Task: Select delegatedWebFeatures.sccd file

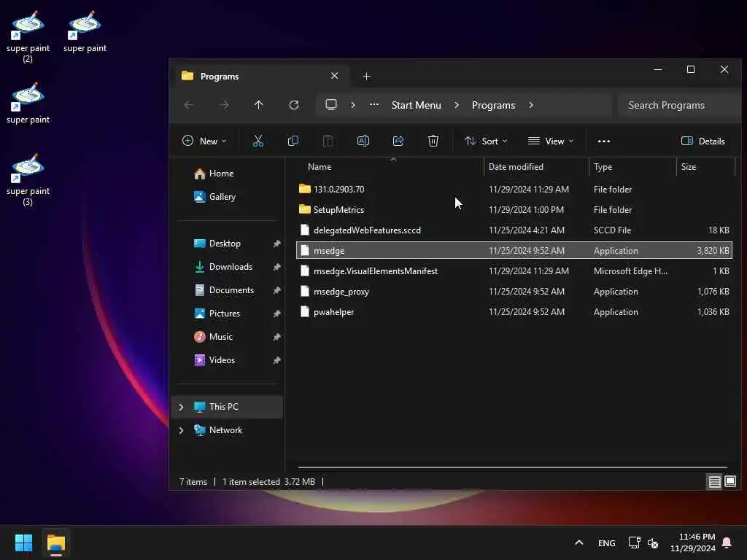Action: 514,230
